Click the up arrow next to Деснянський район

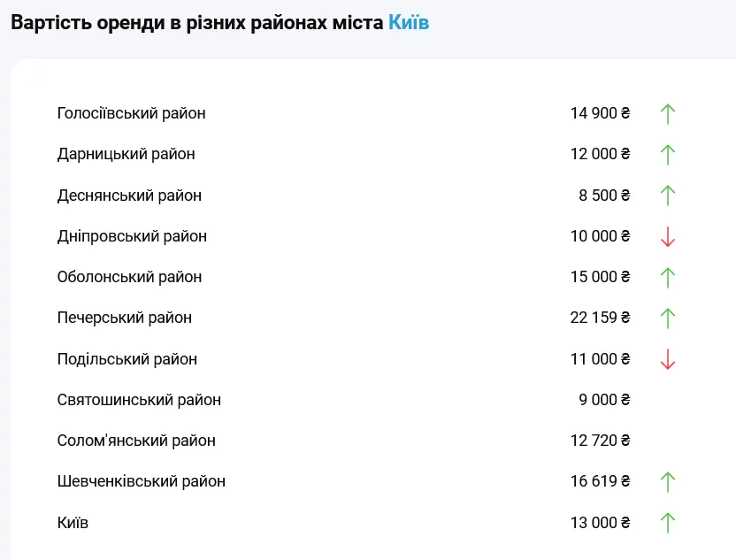[x=668, y=196]
